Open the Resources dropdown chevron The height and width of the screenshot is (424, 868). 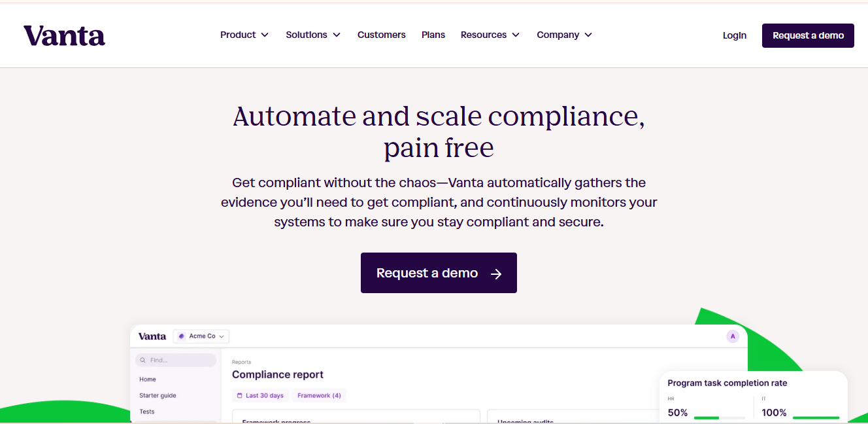click(x=516, y=35)
